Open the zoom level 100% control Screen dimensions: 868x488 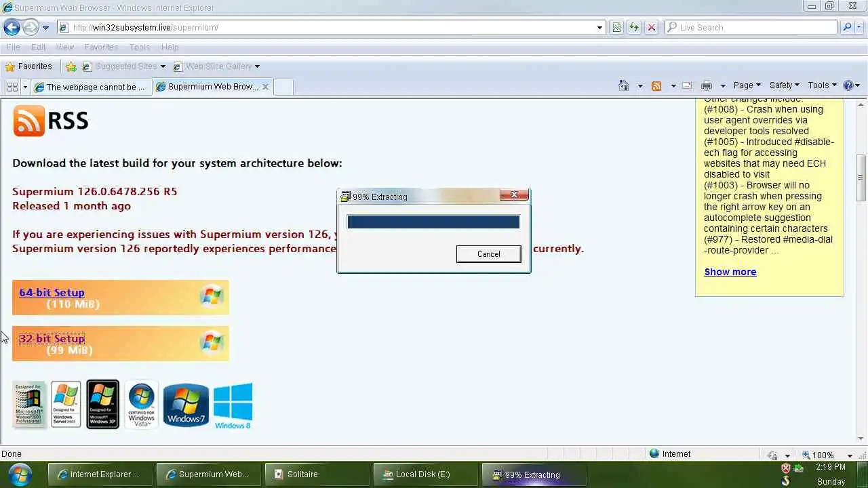pyautogui.click(x=827, y=455)
